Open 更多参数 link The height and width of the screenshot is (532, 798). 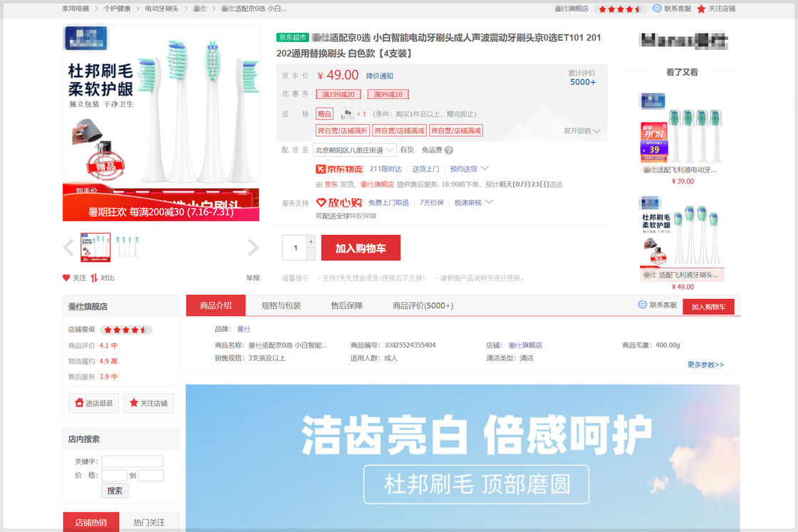705,365
